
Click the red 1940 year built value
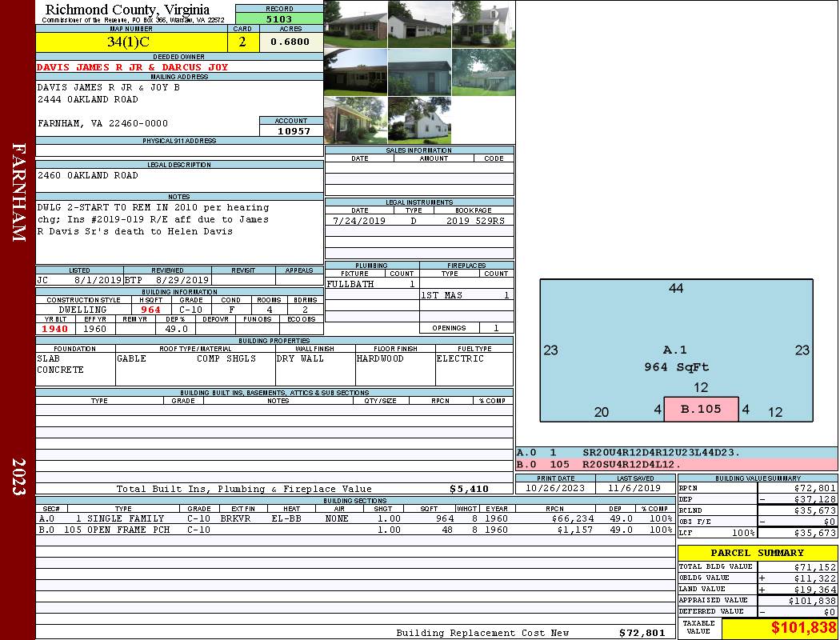tap(55, 329)
